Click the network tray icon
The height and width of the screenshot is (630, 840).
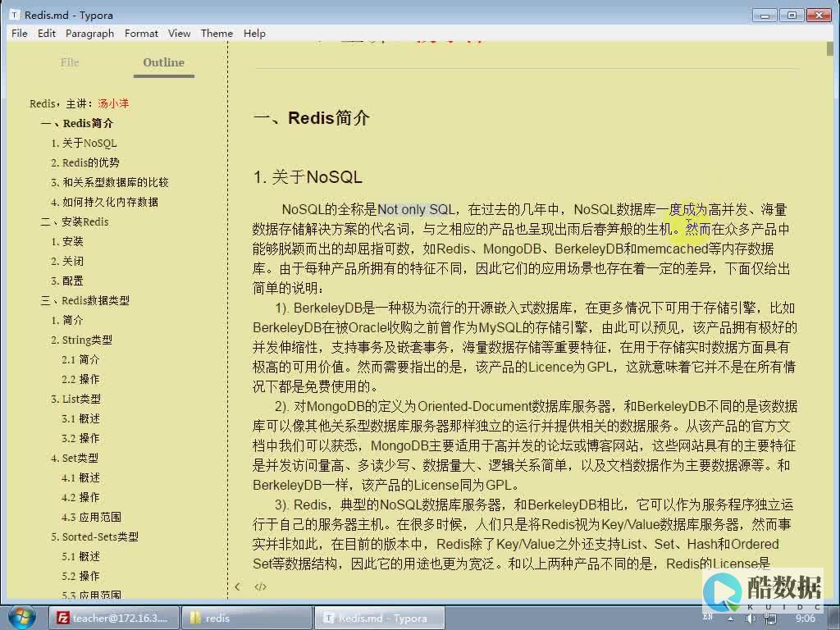(x=769, y=619)
